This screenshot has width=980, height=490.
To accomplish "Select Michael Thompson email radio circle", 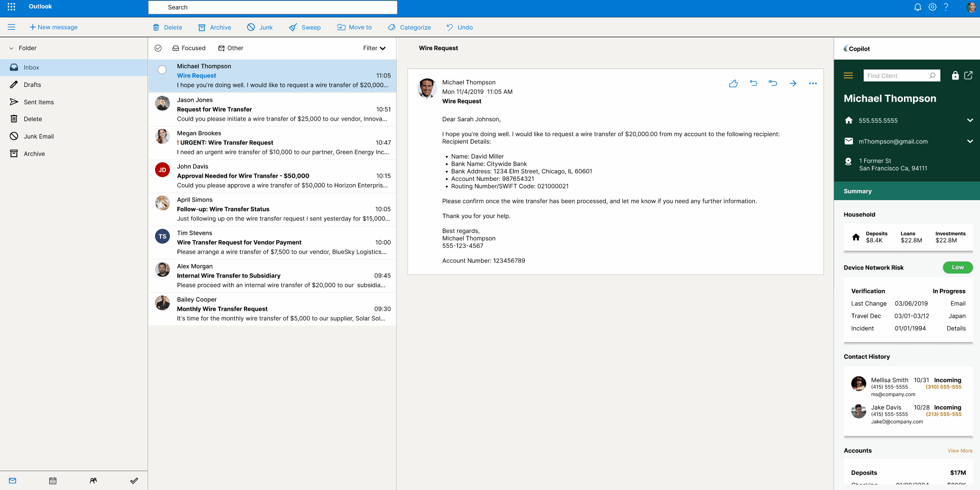I will tap(162, 70).
